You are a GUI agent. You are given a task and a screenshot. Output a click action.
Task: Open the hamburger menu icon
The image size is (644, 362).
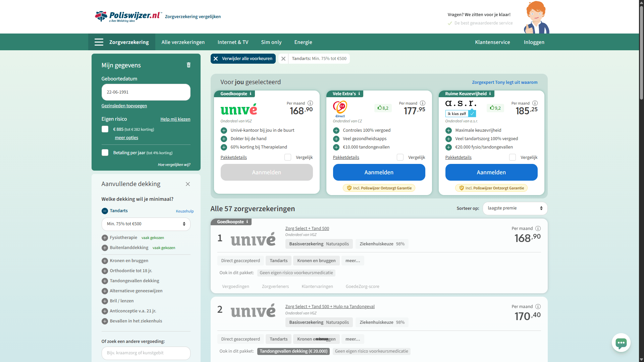(99, 42)
